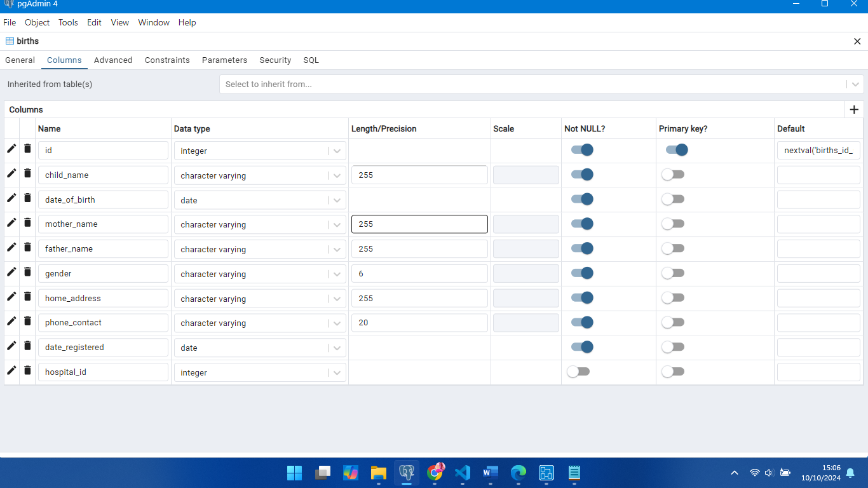Switch to the Constraints tab
Viewport: 868px width, 488px height.
[x=167, y=60]
